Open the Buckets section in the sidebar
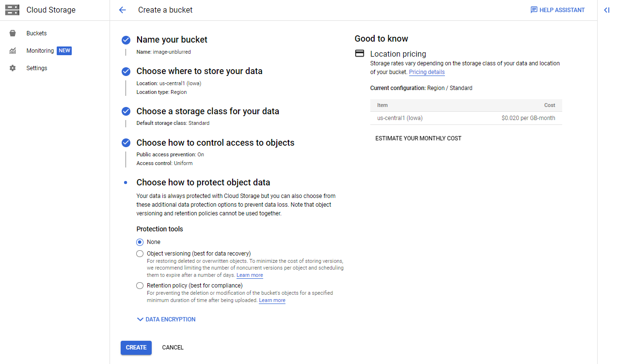 [x=36, y=33]
